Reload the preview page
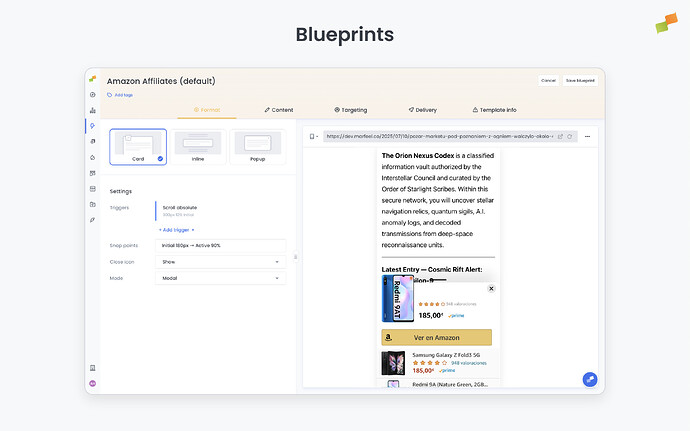 coord(569,136)
